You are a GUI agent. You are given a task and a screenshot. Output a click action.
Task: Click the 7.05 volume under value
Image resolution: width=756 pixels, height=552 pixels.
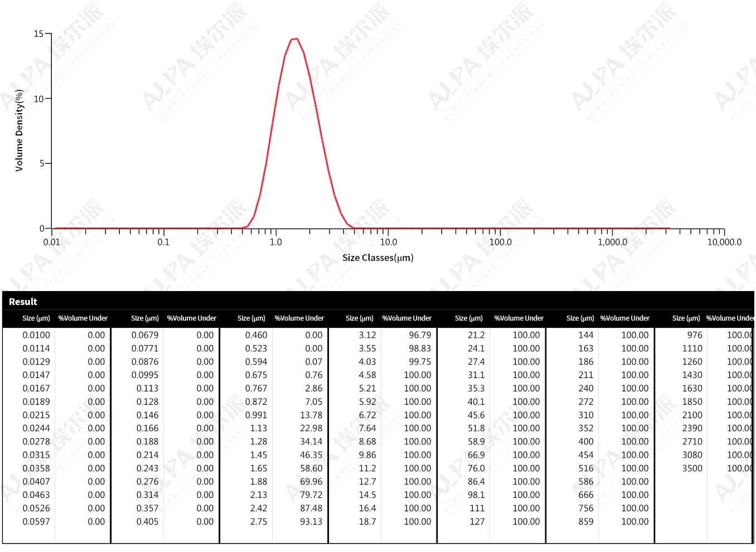click(x=314, y=402)
